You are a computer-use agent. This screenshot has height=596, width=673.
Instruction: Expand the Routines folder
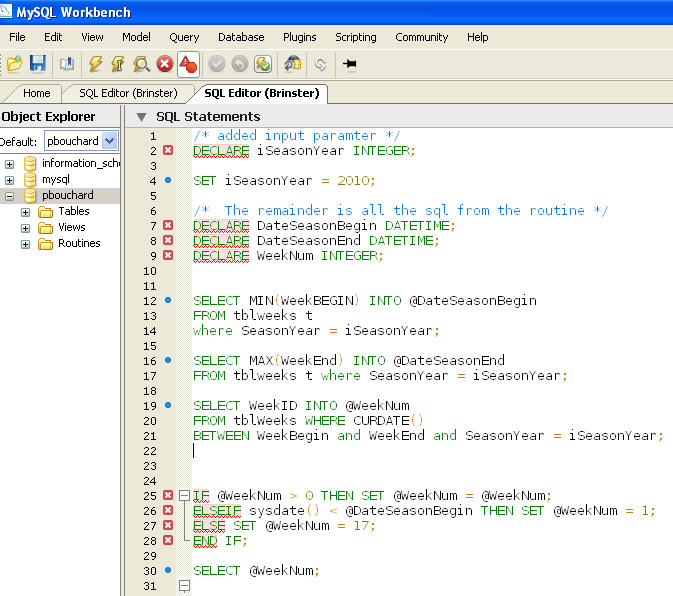(25, 244)
